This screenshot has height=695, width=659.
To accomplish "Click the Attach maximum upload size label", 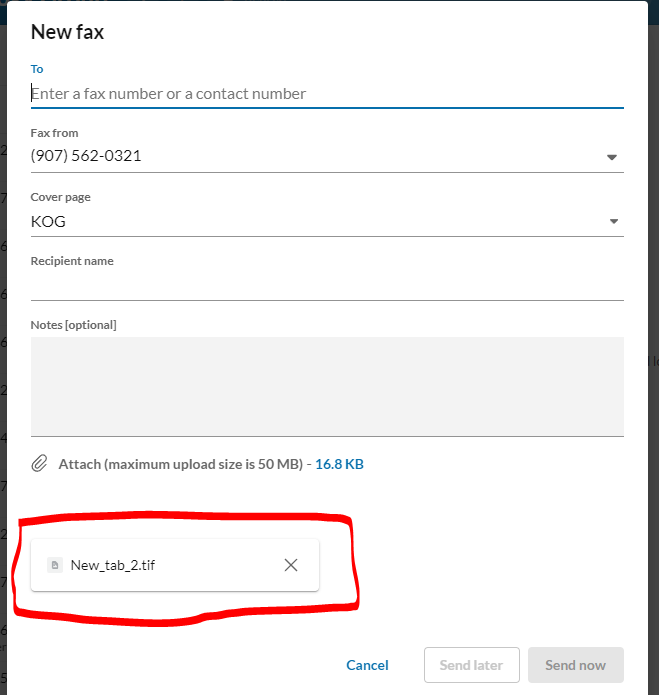I will coord(181,464).
